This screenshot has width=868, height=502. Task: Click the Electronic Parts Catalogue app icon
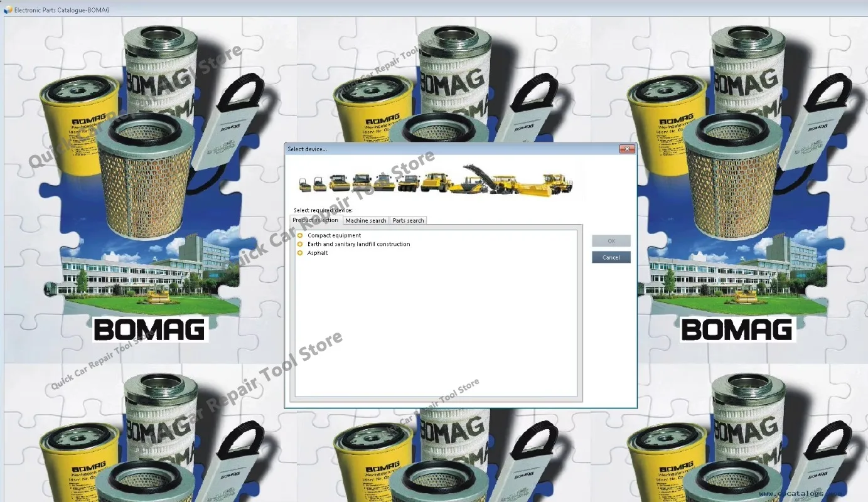(x=8, y=9)
